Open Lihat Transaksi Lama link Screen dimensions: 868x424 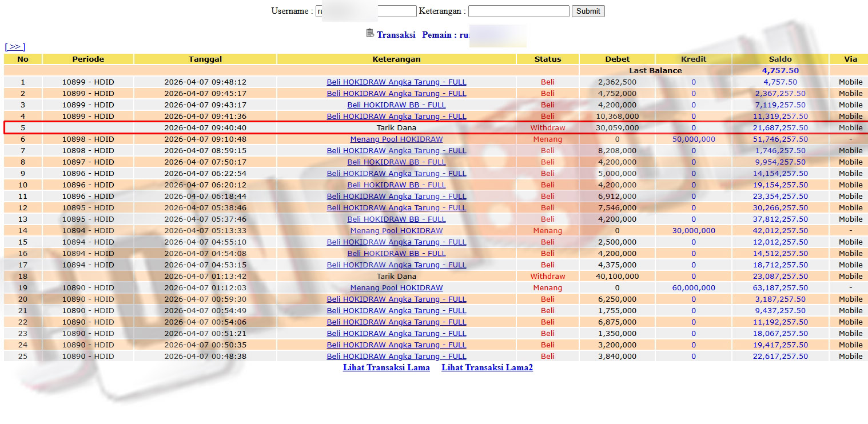coord(387,367)
